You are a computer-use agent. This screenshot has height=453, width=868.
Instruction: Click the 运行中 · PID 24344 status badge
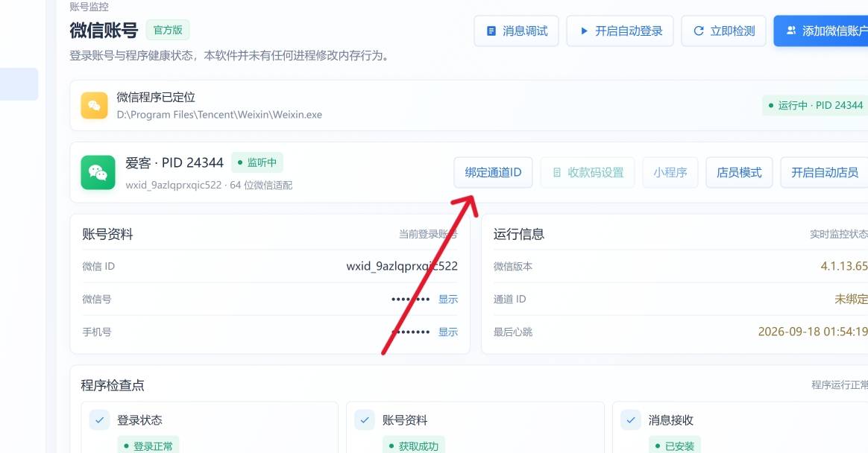(815, 106)
